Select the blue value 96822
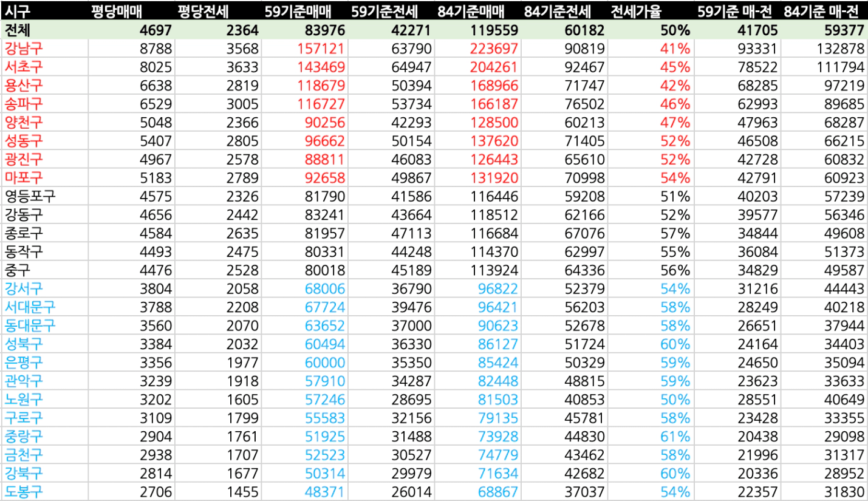Screen dimensions: 868x501 [x=499, y=289]
